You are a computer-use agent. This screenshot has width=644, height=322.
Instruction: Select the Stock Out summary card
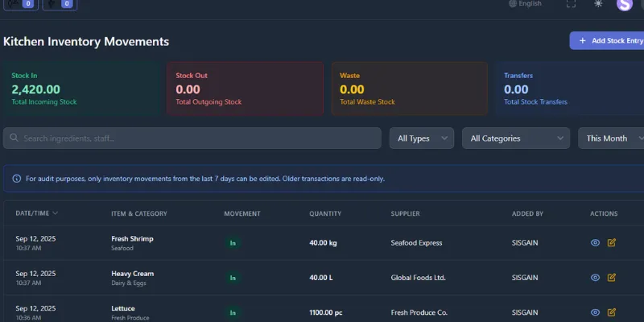point(246,89)
